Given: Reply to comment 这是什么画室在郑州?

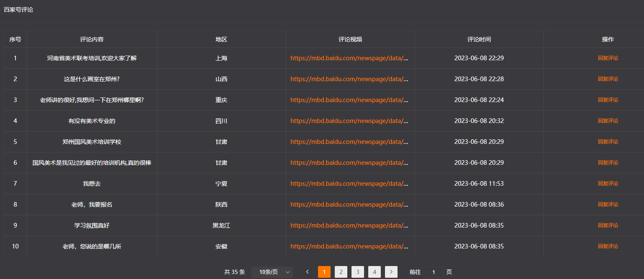Looking at the screenshot, I should [608, 79].
